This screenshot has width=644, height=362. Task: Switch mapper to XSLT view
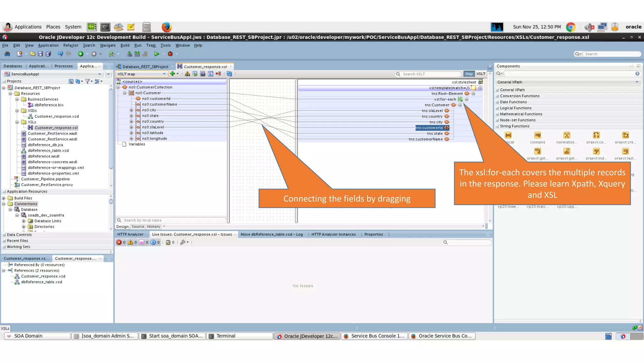[x=480, y=74]
